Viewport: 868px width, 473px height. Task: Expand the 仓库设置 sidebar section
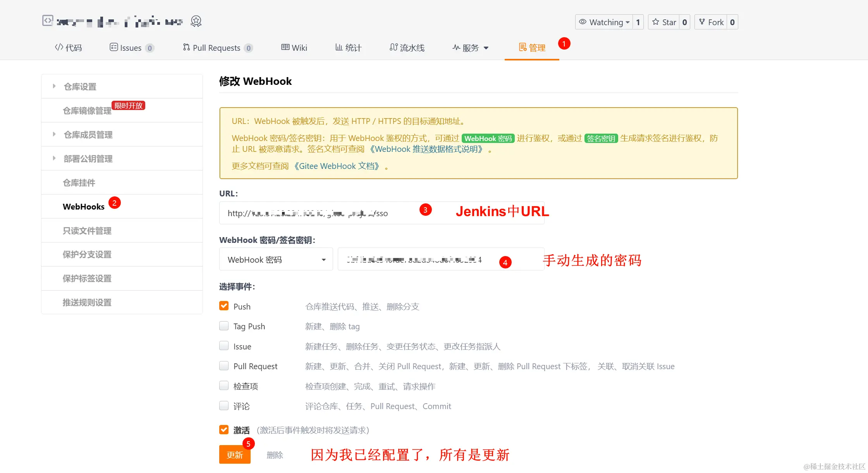tap(80, 87)
